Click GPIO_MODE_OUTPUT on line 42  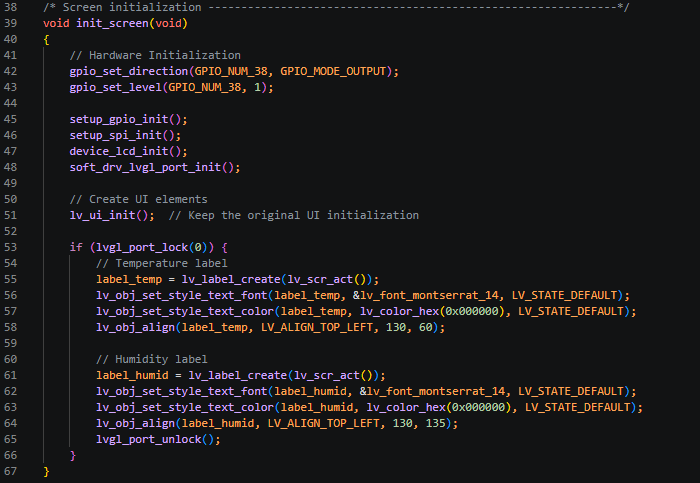point(333,71)
